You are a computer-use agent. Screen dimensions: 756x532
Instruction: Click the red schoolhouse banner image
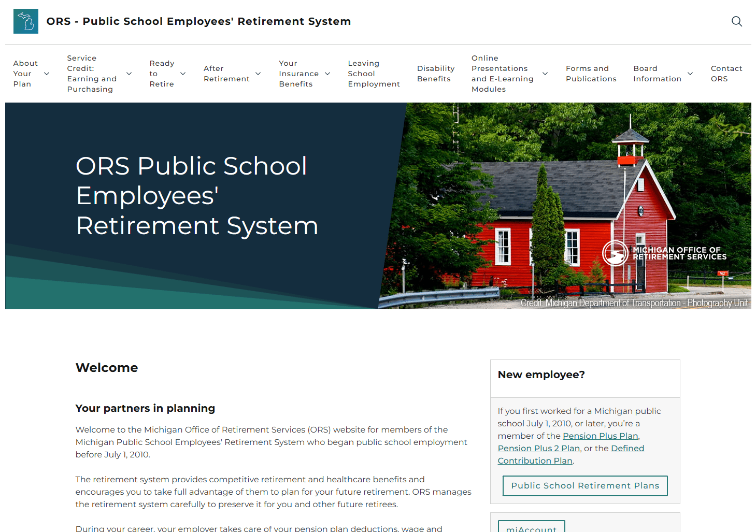pyautogui.click(x=565, y=206)
